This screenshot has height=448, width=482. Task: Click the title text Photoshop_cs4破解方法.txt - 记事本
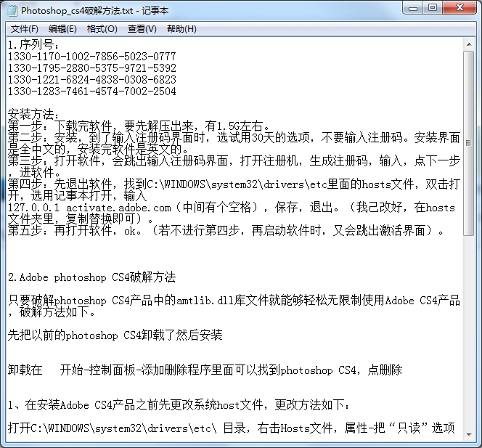(94, 11)
